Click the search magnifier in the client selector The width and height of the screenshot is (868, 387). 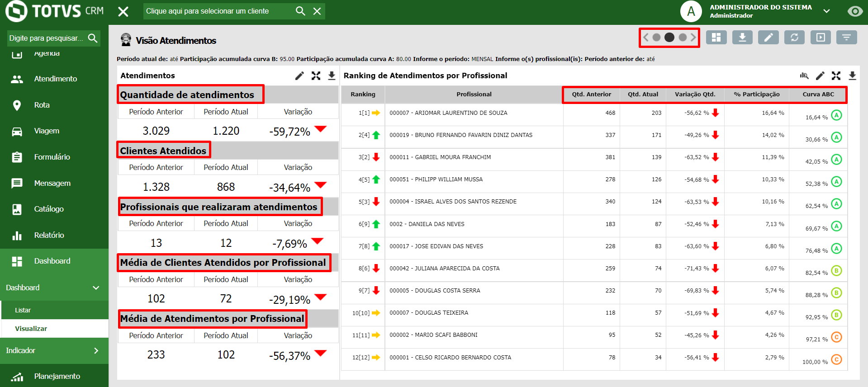(300, 11)
